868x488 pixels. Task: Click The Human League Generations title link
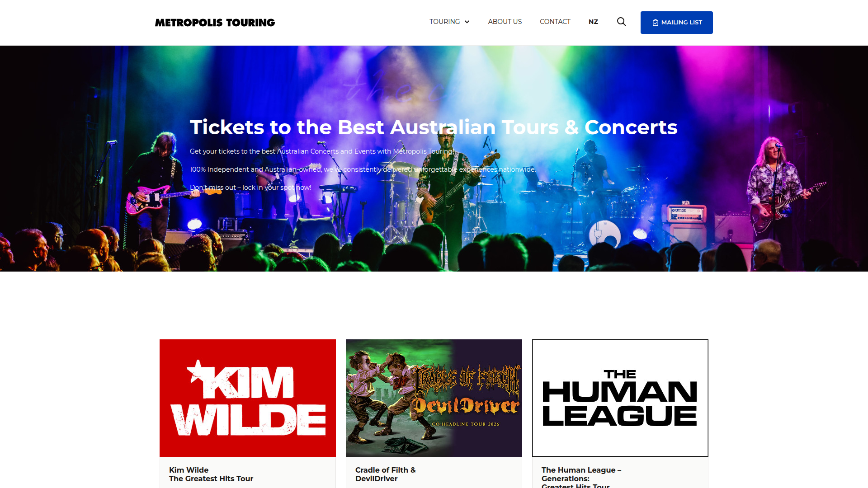pos(581,478)
